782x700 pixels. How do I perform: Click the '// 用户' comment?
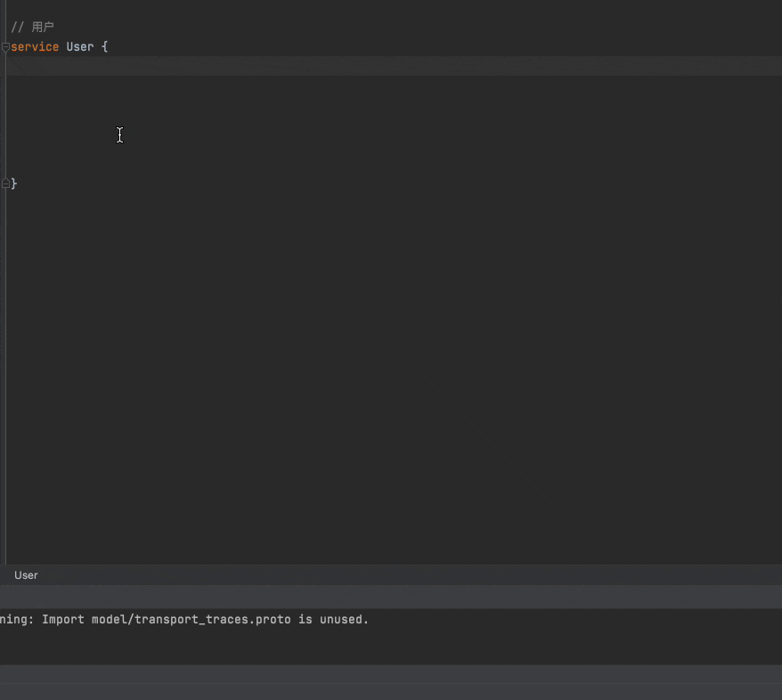(x=32, y=27)
